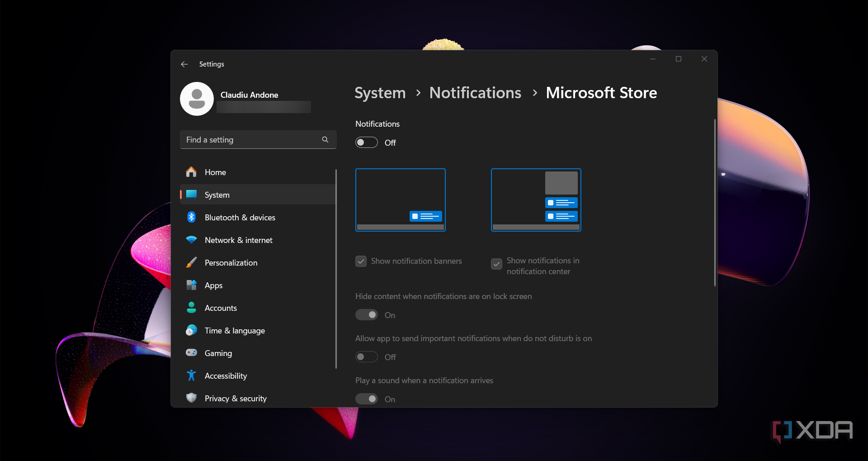
Task: Minimize the Settings window
Action: click(653, 59)
